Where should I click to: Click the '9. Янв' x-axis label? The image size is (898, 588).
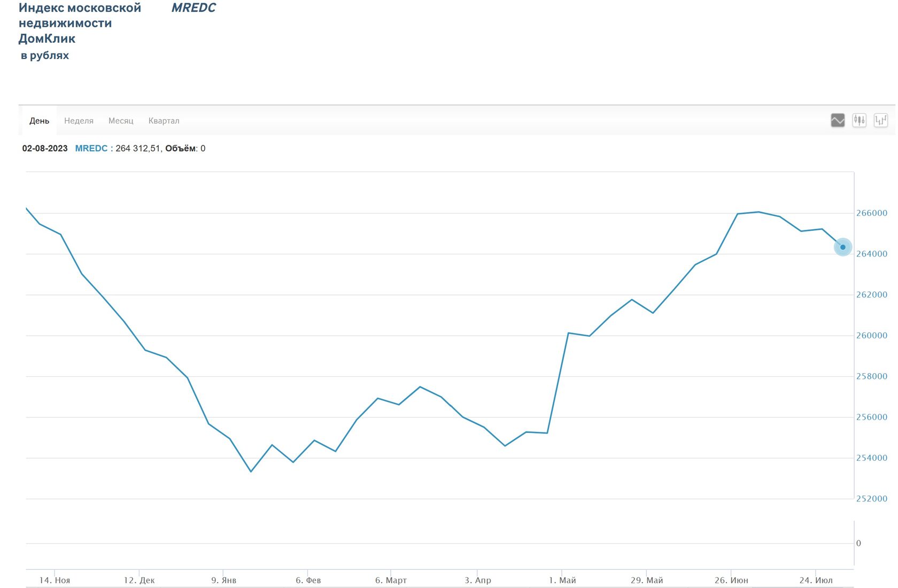223,580
